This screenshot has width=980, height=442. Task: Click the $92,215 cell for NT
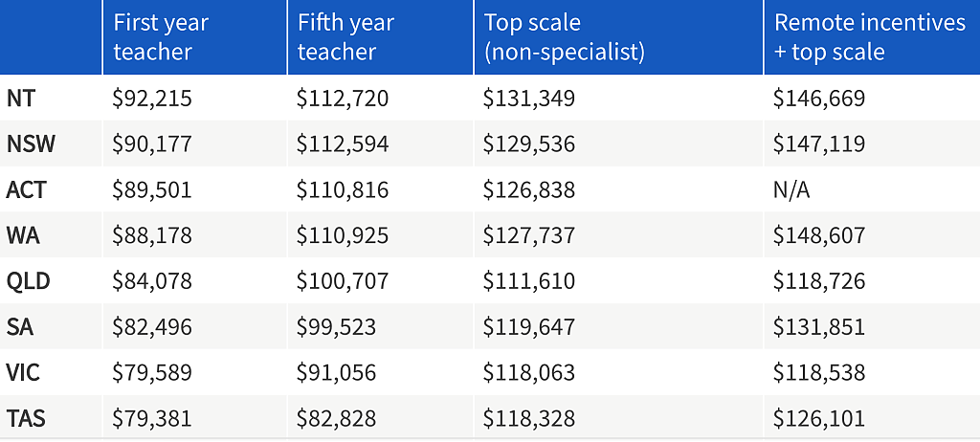pyautogui.click(x=152, y=99)
